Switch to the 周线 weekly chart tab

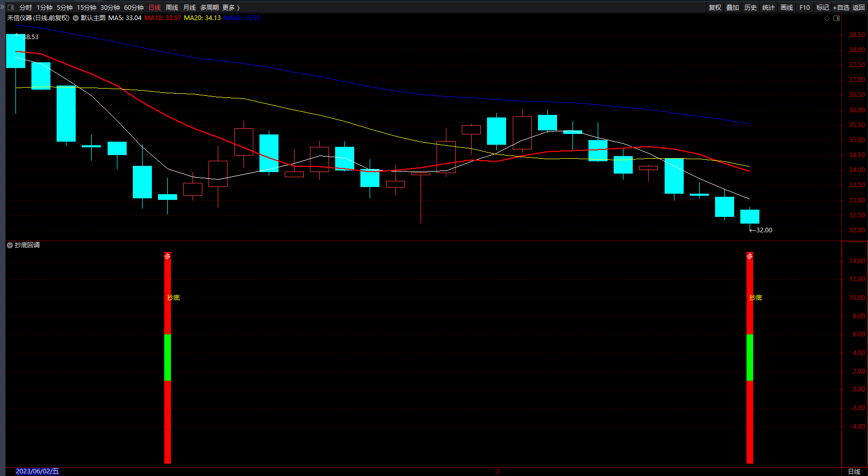click(172, 7)
